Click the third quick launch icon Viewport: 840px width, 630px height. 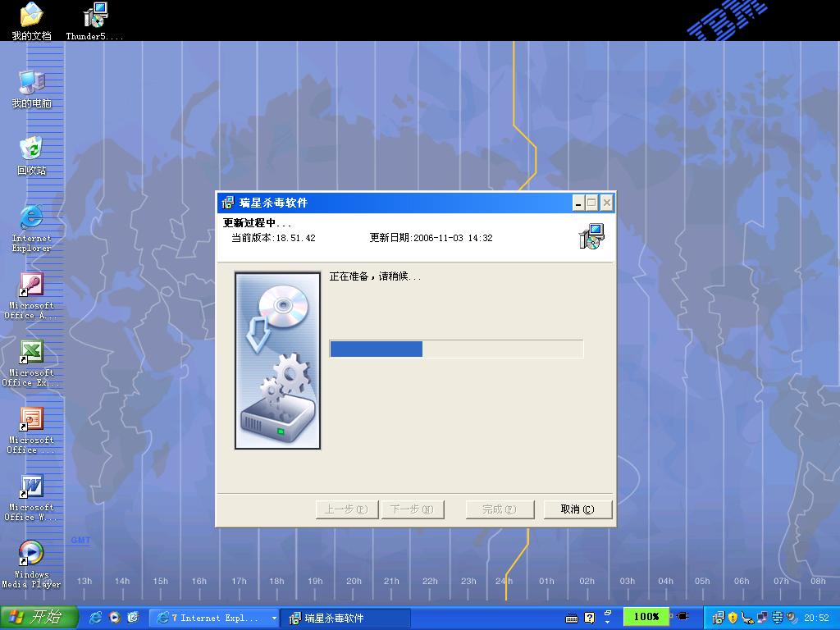[x=133, y=617]
